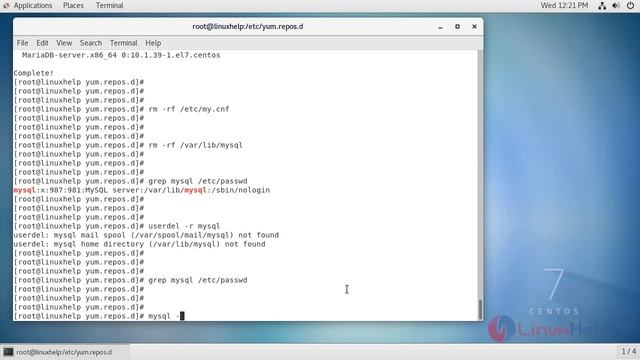Click the 'rm -rf /var/lib/mysql' command line
This screenshot has width=640, height=360.
128,145
